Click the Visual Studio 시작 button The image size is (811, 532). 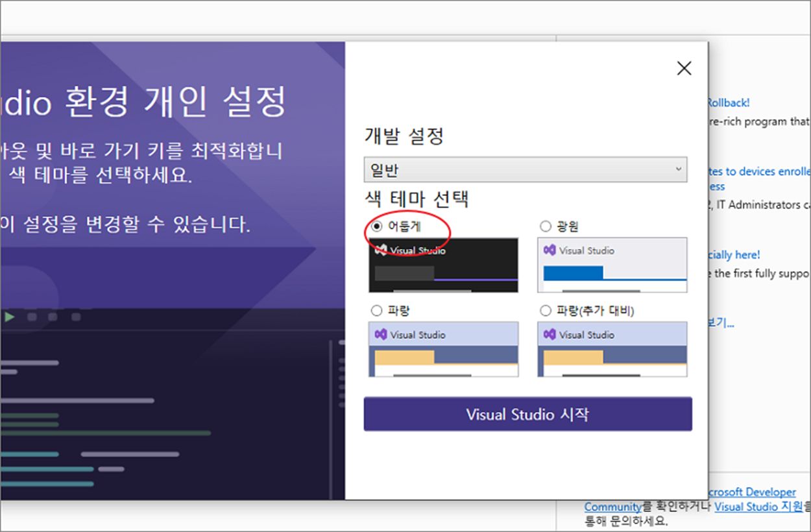[527, 414]
